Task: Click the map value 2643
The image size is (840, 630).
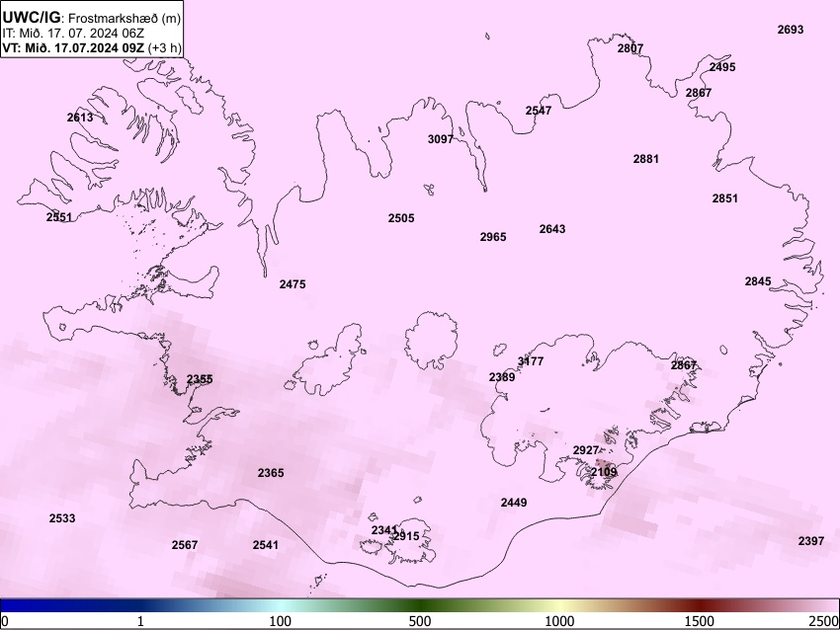Action: pyautogui.click(x=551, y=228)
